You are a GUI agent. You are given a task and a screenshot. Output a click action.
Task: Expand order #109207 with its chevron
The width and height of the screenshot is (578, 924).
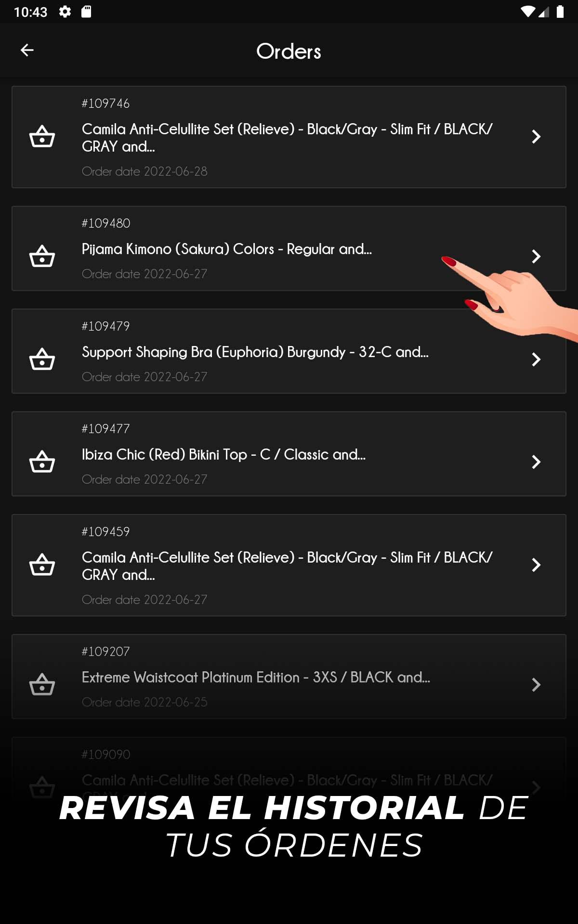[x=536, y=685]
